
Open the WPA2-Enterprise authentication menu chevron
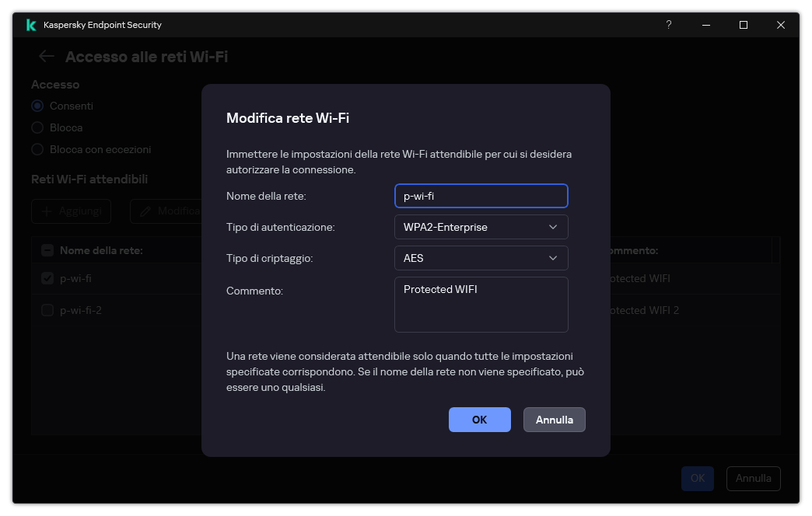pyautogui.click(x=553, y=227)
